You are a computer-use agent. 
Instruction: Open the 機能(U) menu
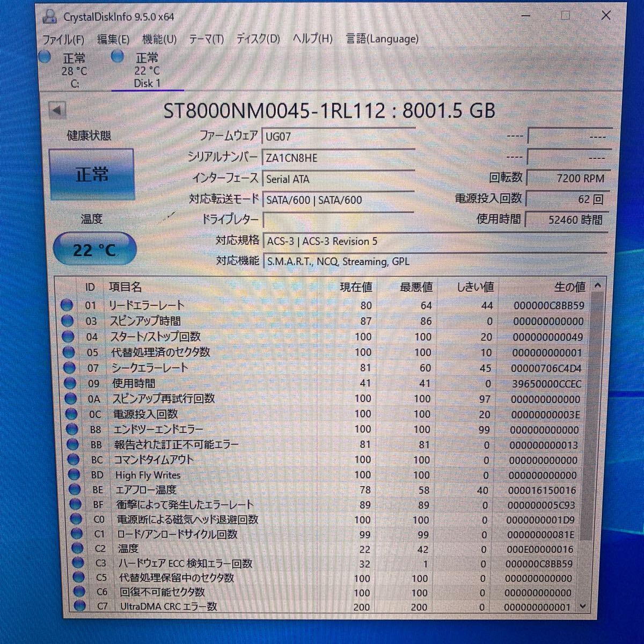(159, 39)
